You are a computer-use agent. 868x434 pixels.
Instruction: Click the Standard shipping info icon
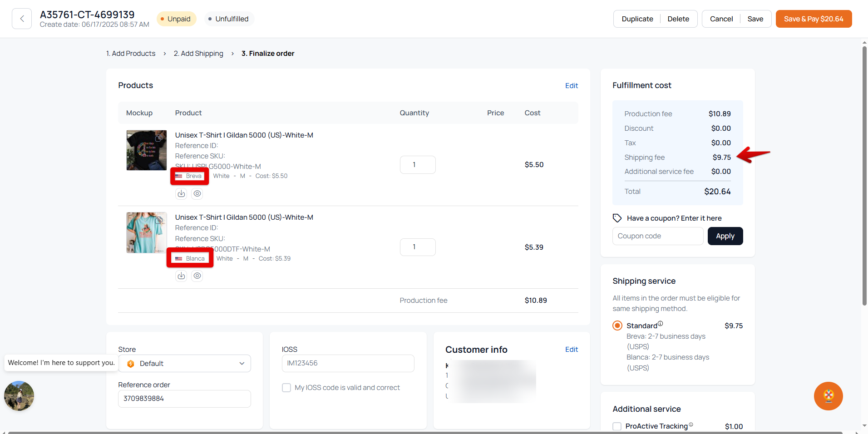pos(661,324)
